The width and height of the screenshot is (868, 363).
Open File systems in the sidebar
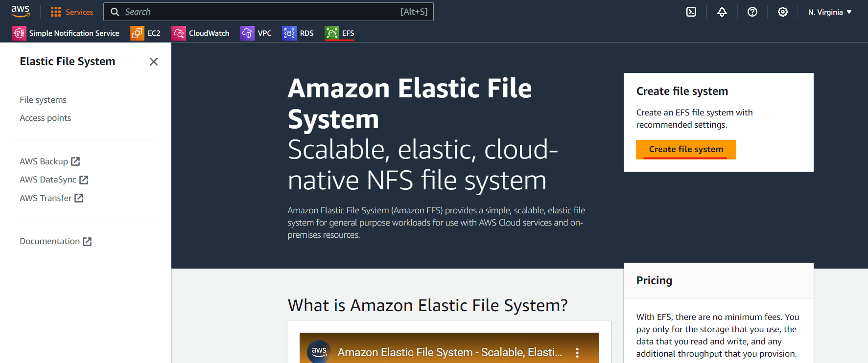(x=43, y=100)
